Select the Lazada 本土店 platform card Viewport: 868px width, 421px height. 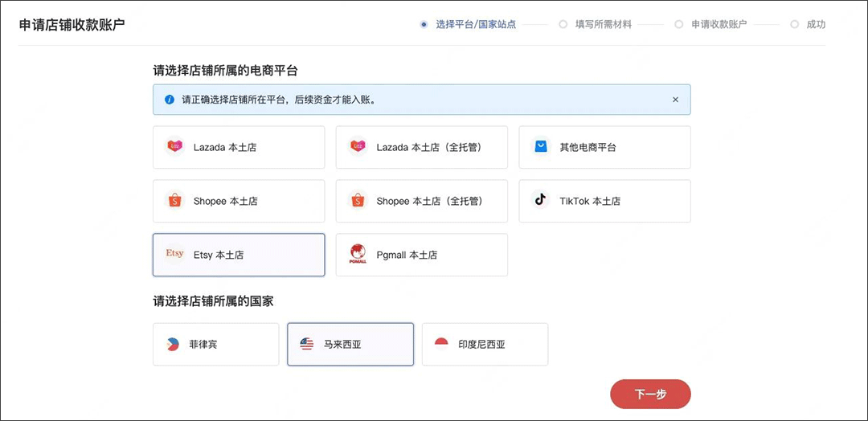click(239, 147)
